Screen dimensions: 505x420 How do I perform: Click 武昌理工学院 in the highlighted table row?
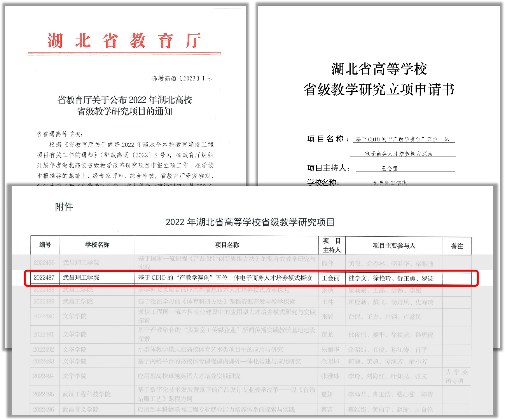click(x=81, y=278)
